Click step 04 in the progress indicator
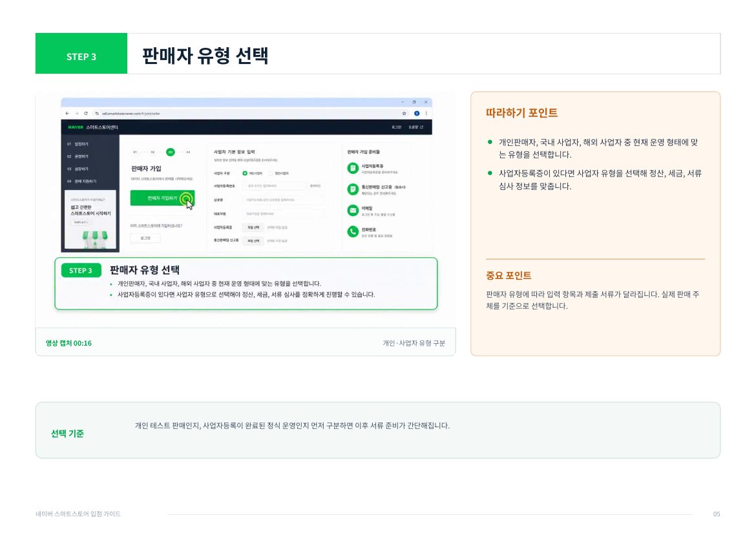756x535 pixels. click(188, 152)
